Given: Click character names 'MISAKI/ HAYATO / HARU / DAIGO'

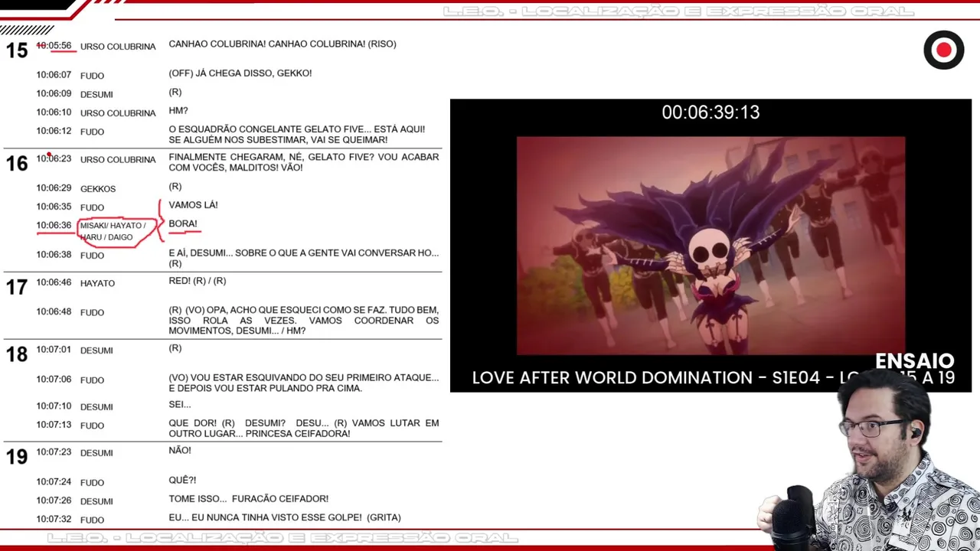Looking at the screenshot, I should click(x=113, y=231).
